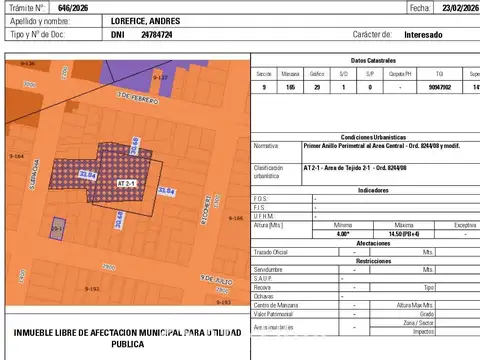Select the document number "24784724"
Image resolution: width=480 pixels, height=360 pixels.
(x=157, y=35)
